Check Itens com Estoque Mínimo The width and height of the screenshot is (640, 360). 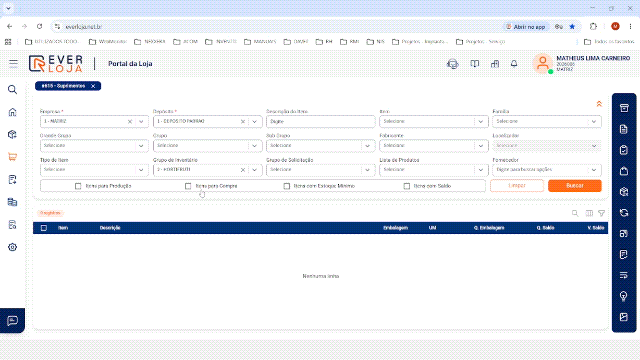287,186
